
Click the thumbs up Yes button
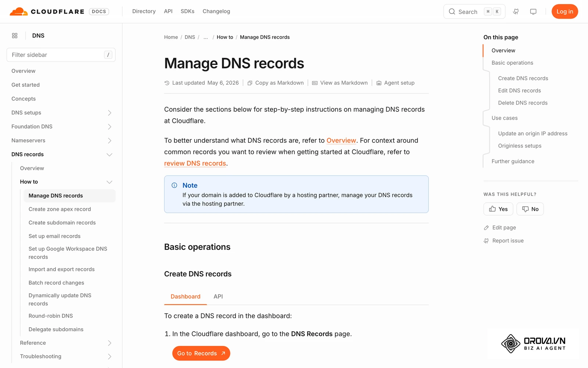[498, 209]
